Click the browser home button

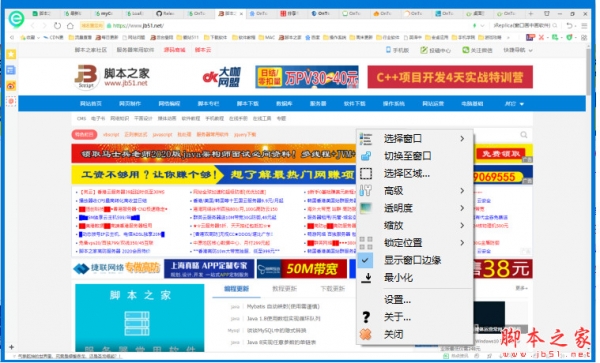(70, 26)
